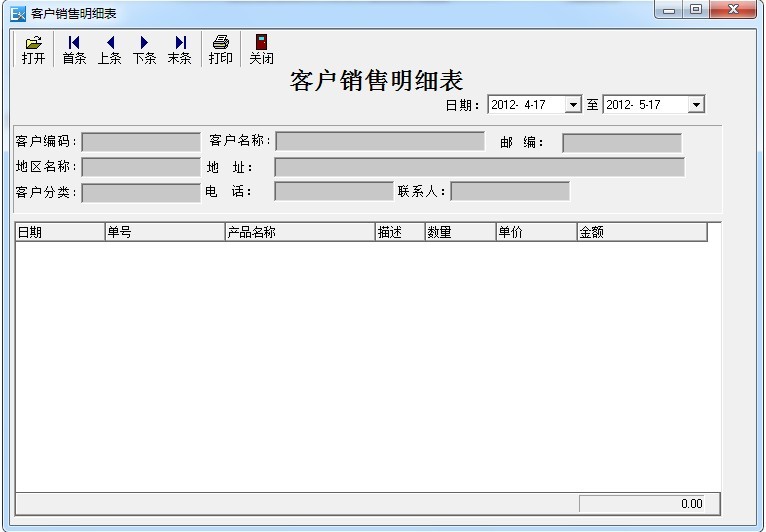Minimize the 客户销售明细表 window
The image size is (766, 532).
click(x=669, y=10)
